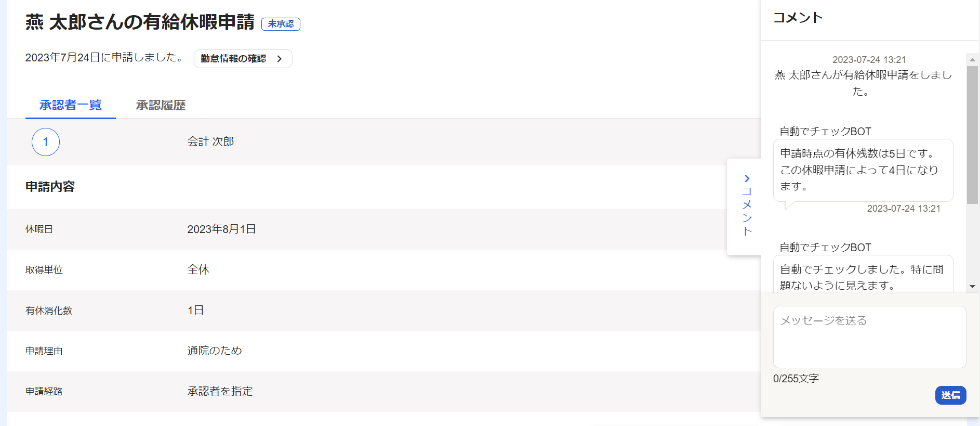Click the second 自動でチェックBOT comment bubble
Viewport: 980px width, 426px height.
pos(863,275)
